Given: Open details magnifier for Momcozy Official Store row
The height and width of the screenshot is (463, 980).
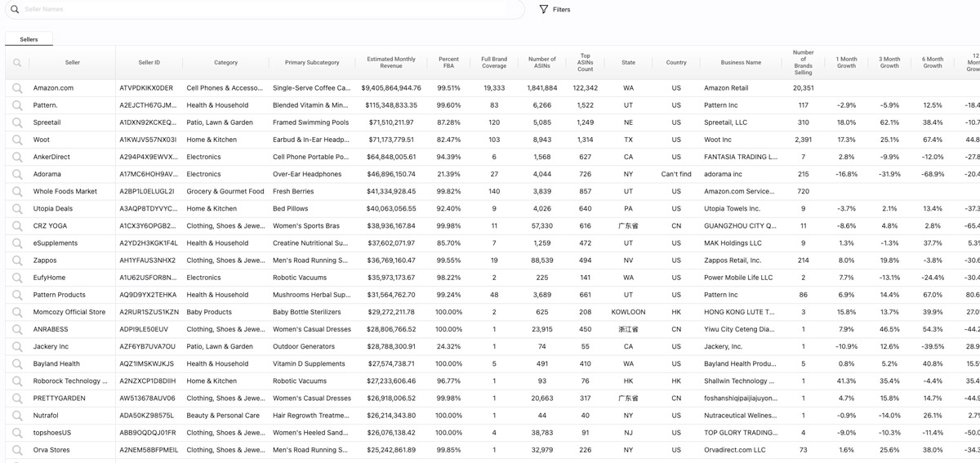Looking at the screenshot, I should 17,312.
